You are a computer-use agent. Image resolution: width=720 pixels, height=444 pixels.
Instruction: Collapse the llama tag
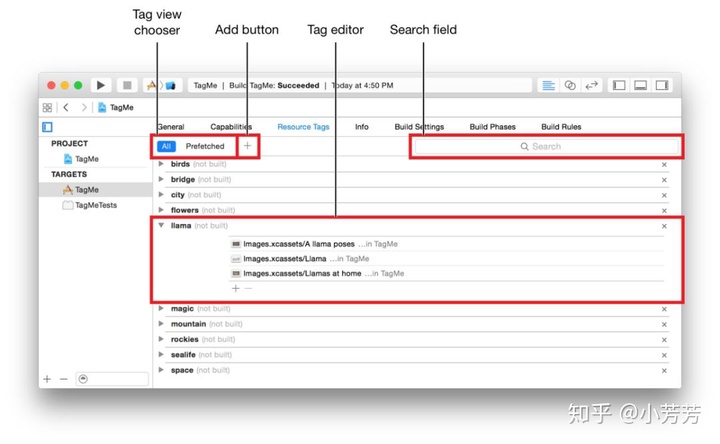(x=161, y=225)
